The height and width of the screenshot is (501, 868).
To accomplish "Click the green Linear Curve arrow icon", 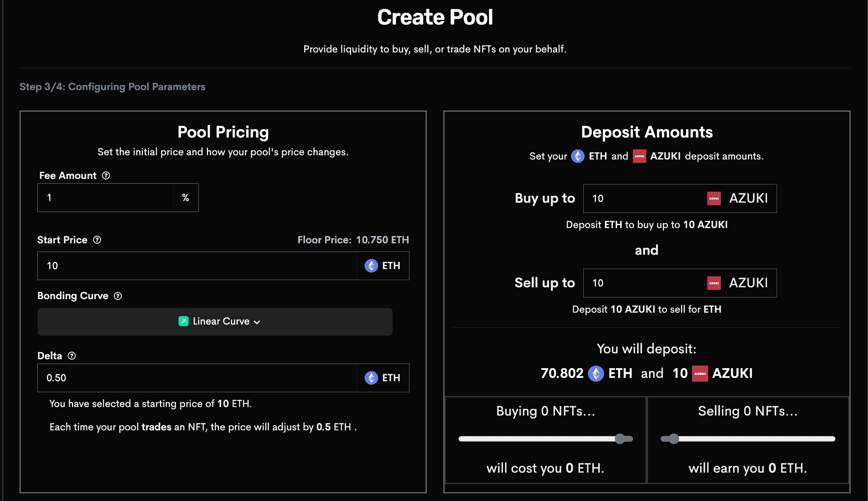I will [x=184, y=322].
